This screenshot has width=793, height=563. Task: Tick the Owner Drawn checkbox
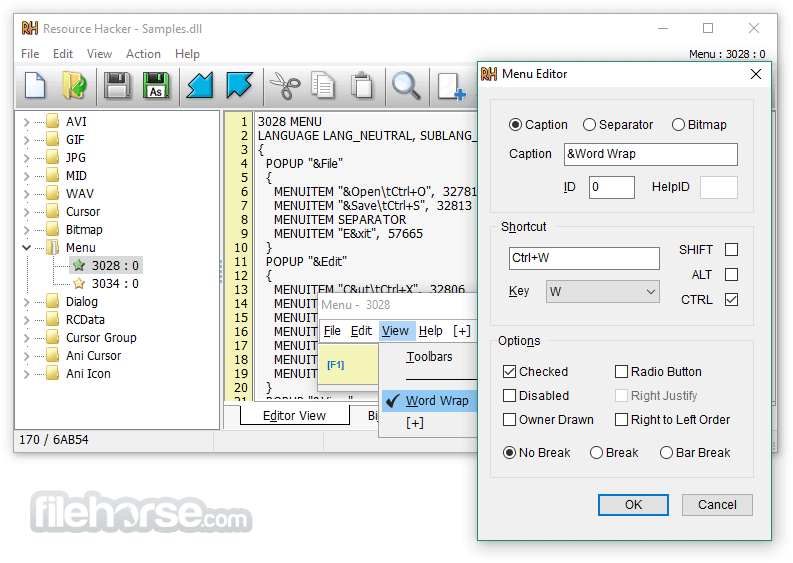pyautogui.click(x=509, y=419)
